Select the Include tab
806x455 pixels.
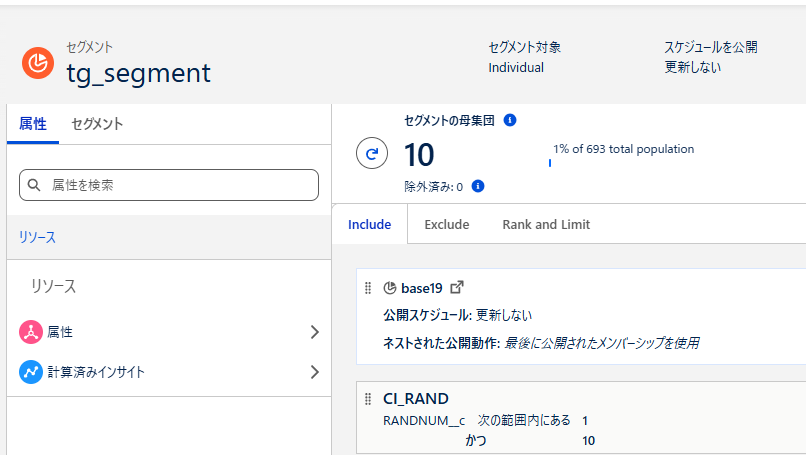369,224
